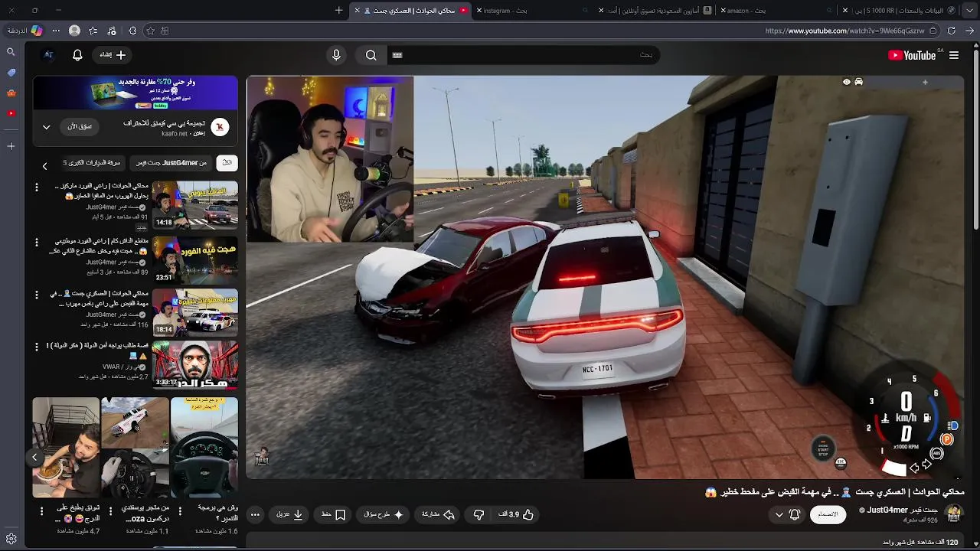Expand the ad options chevron
980x551 pixels.
46,127
